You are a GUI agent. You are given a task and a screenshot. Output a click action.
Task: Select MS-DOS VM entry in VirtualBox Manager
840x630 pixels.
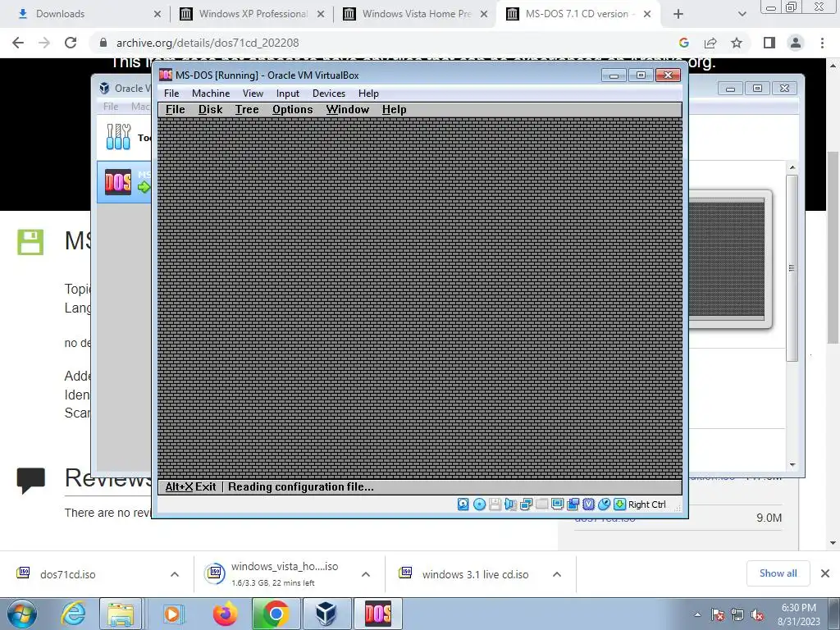click(125, 182)
